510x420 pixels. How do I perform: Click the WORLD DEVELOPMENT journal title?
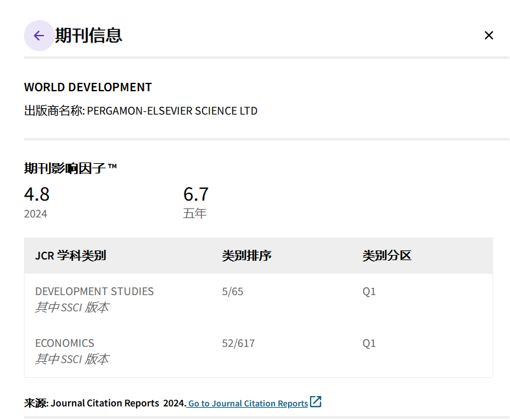pos(88,87)
